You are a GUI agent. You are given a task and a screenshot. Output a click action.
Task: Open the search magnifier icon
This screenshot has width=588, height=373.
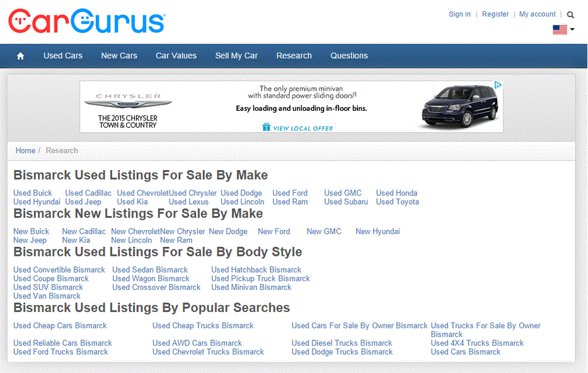coord(570,14)
